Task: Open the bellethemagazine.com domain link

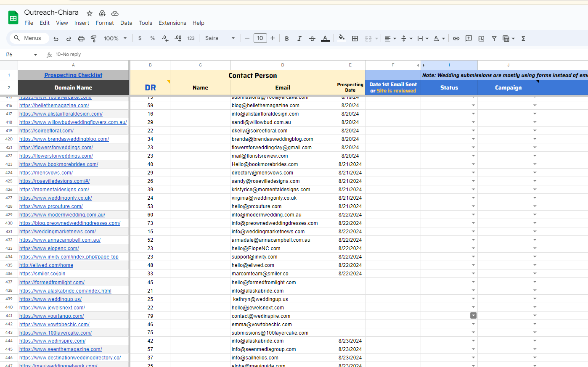Action: coord(54,106)
